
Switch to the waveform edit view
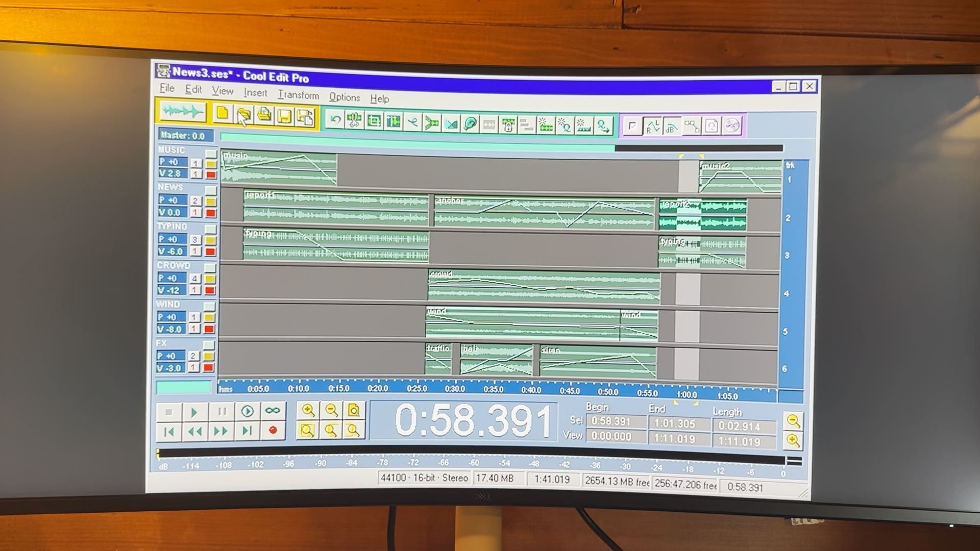[x=182, y=112]
